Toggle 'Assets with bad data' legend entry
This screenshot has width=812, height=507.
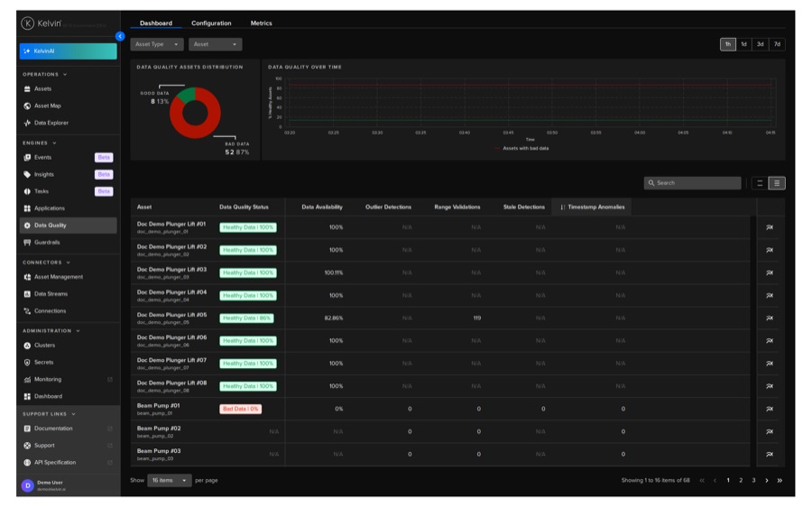pyautogui.click(x=521, y=149)
